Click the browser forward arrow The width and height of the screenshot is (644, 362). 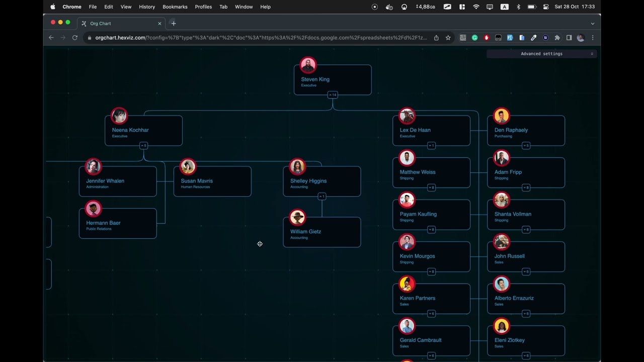[63, 38]
